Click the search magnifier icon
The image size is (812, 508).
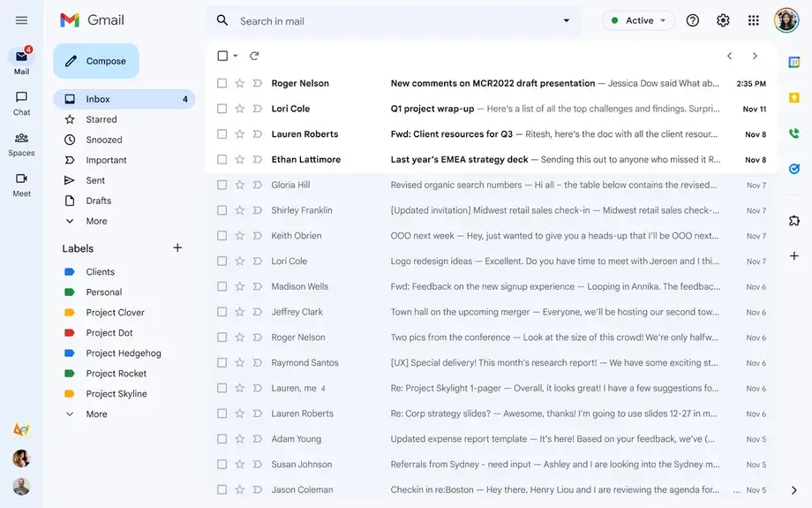[222, 20]
